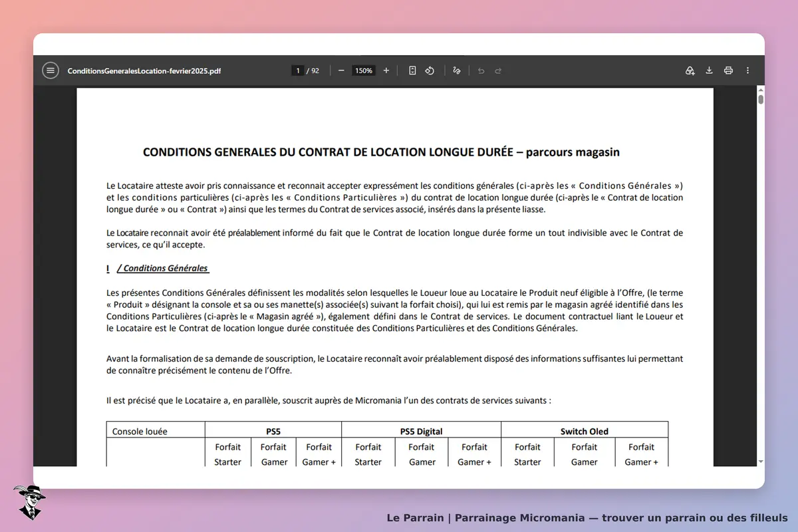Click the file name ConditionsGeneralesLocation-fevrier2025.pdf

[x=144, y=70]
